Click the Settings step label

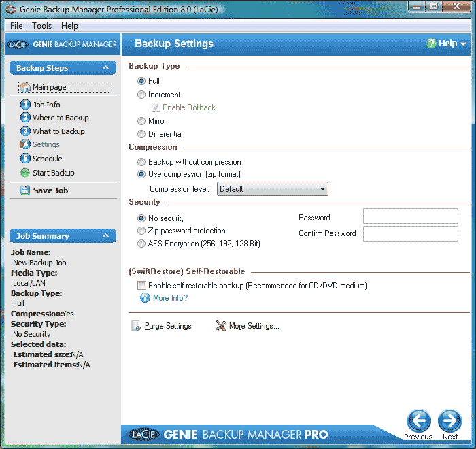pos(46,144)
